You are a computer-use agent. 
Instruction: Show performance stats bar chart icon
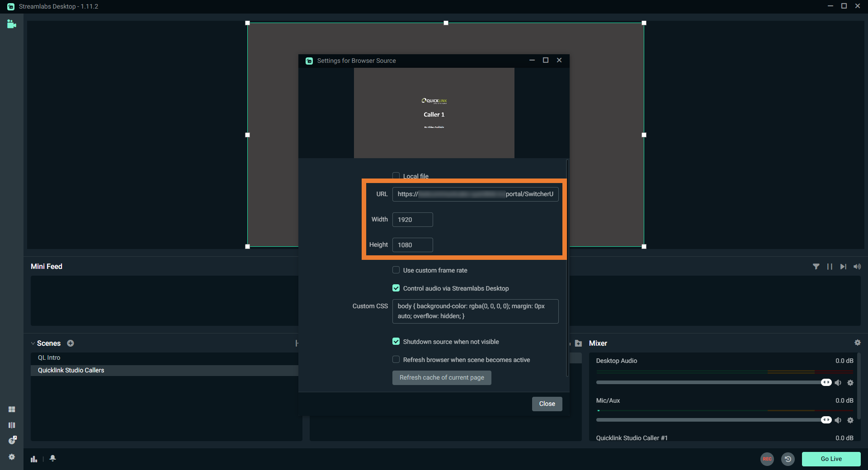(34, 459)
